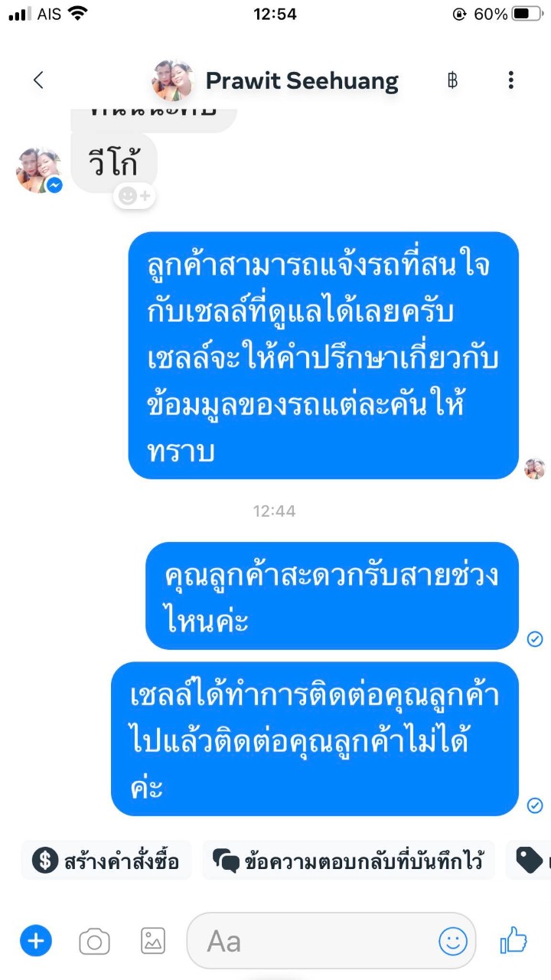This screenshot has width=551, height=980.
Task: Send a thumbs-up like
Action: coord(514,939)
